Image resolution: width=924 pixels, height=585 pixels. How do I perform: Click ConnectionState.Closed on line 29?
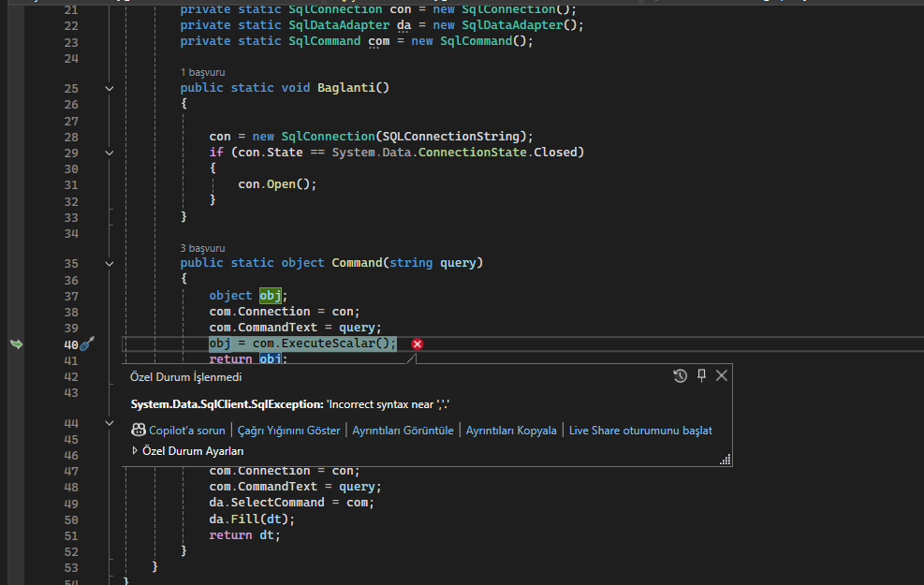tap(497, 153)
